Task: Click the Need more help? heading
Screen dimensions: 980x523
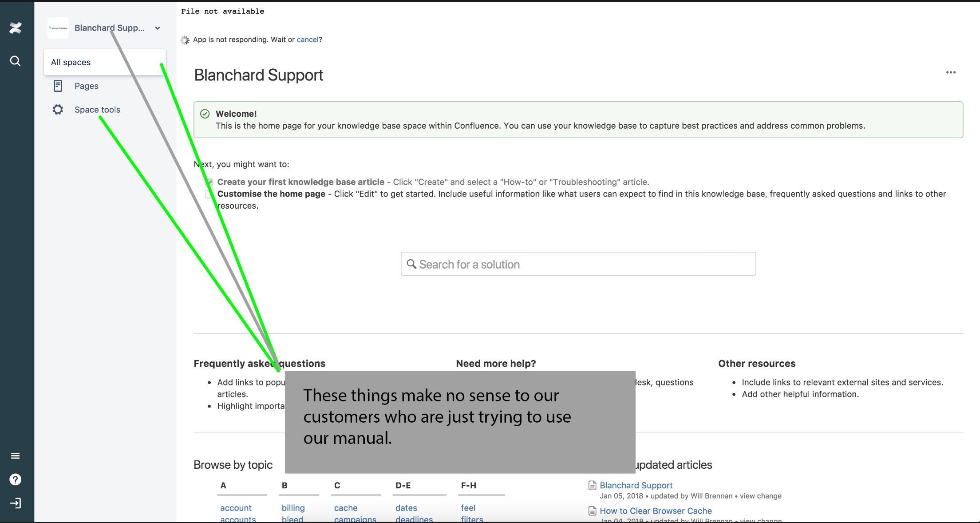Action: [496, 363]
